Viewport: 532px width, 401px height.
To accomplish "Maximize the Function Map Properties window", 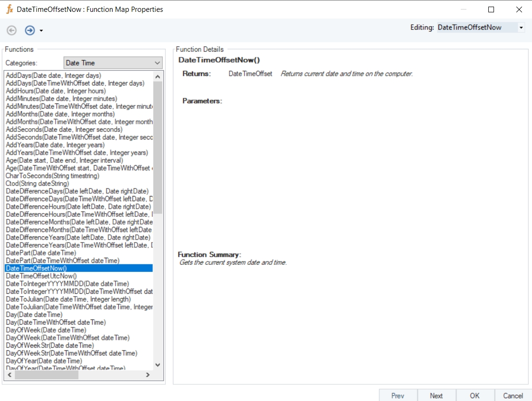I will [491, 9].
